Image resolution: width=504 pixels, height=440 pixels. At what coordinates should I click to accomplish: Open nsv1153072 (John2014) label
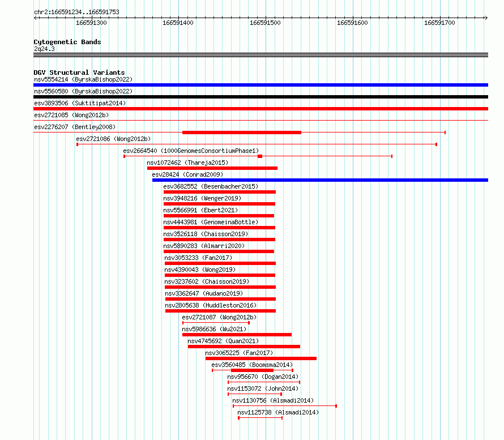(x=263, y=388)
